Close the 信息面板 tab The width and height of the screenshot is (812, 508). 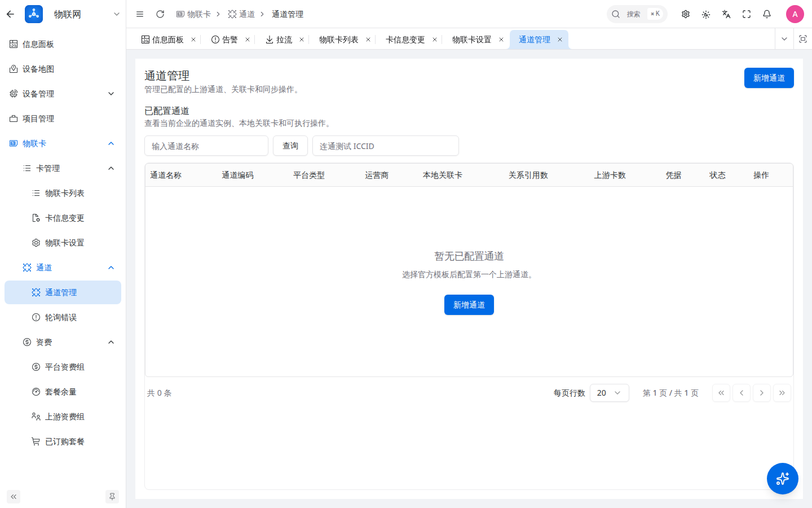tap(193, 40)
